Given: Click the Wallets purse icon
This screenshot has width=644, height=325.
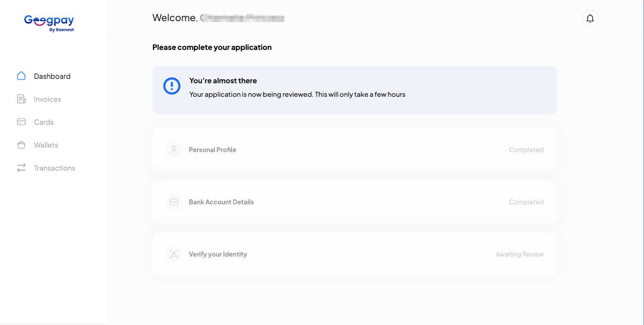Looking at the screenshot, I should click(x=21, y=145).
